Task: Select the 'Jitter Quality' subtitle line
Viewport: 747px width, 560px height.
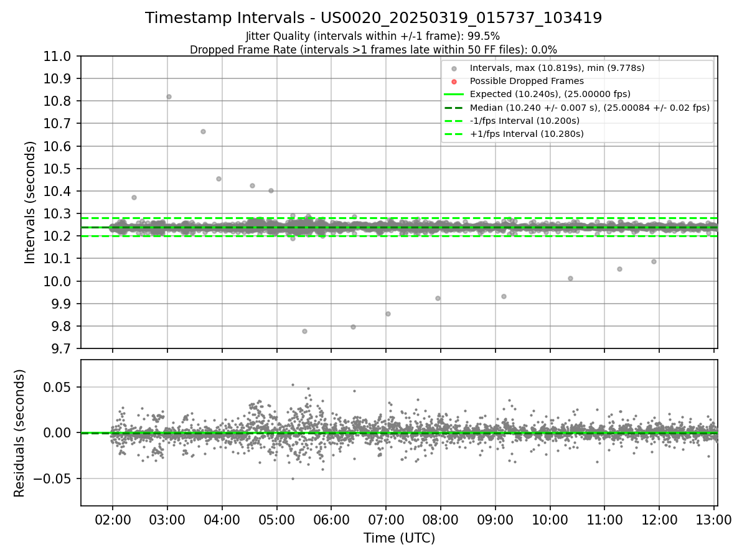Action: (373, 37)
